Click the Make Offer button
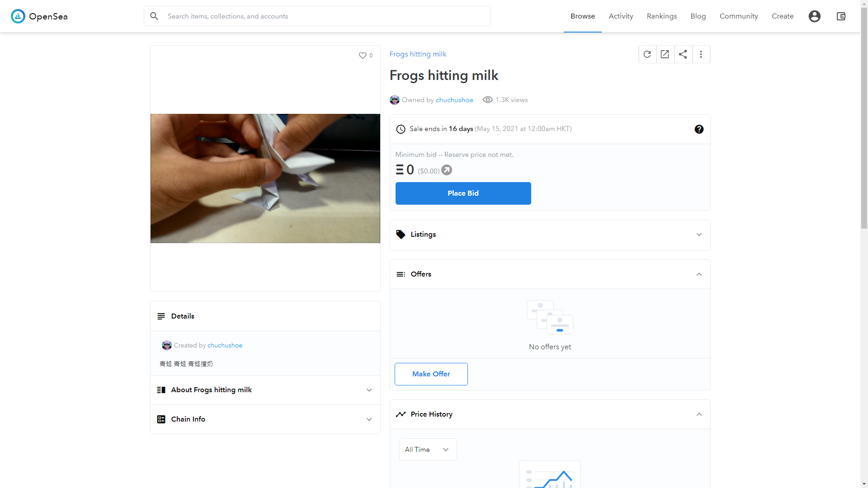868x488 pixels. pos(431,374)
